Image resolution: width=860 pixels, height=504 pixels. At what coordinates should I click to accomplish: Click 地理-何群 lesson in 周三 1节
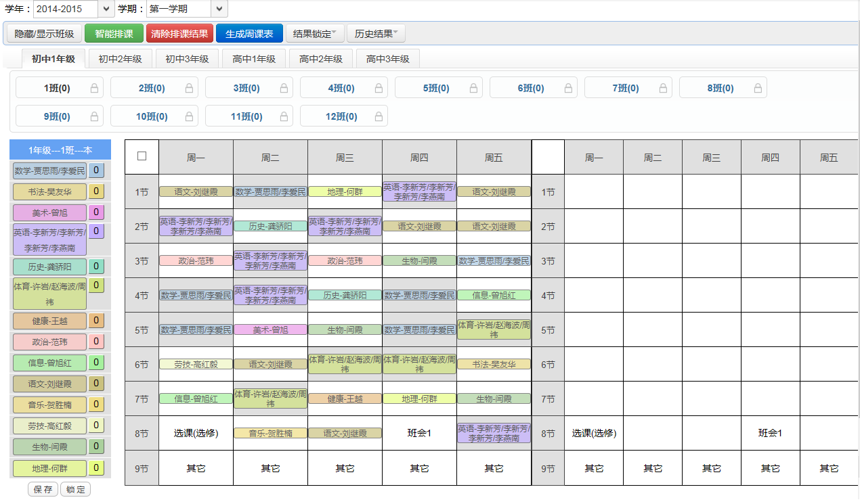tap(345, 191)
